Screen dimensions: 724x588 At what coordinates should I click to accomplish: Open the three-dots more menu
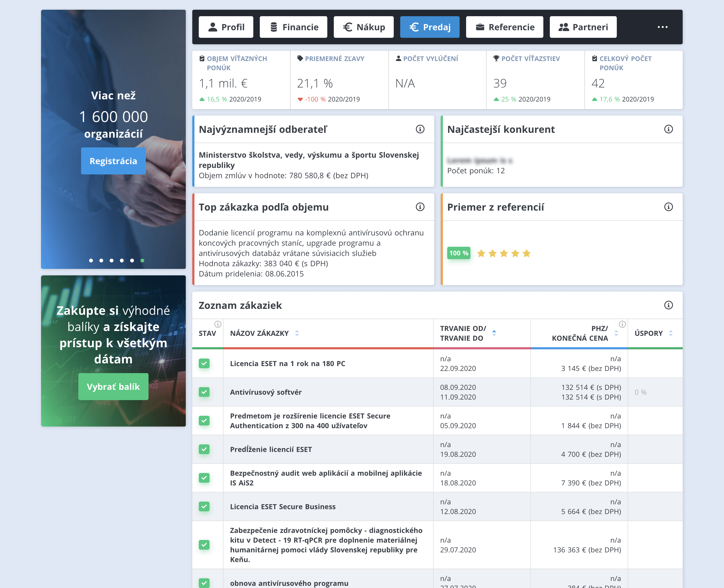[662, 27]
